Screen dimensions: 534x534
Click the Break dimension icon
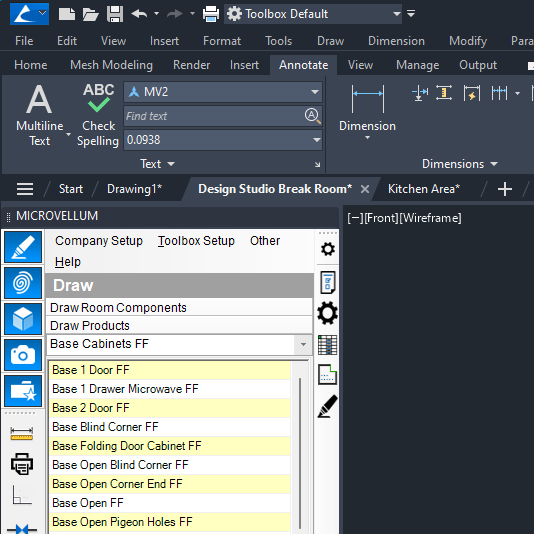419,93
